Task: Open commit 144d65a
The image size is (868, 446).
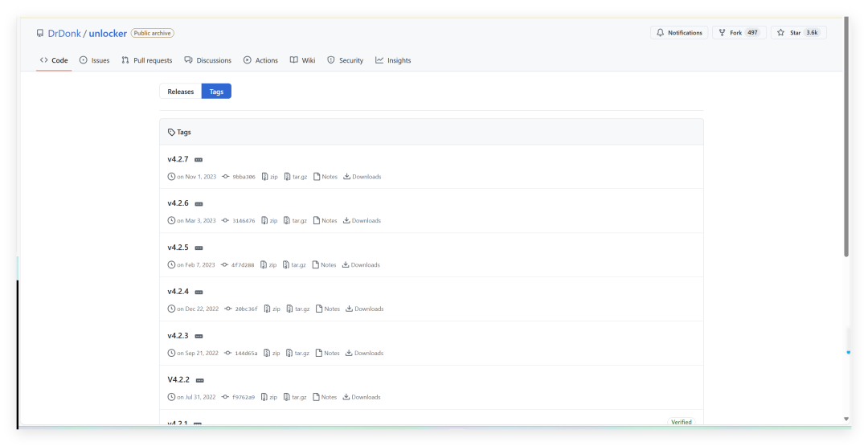Action: [241, 353]
